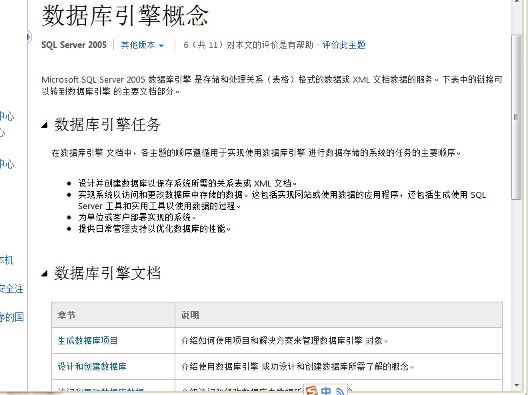Click the scrollbar up arrow
The image size is (532, 395).
click(x=516, y=2)
